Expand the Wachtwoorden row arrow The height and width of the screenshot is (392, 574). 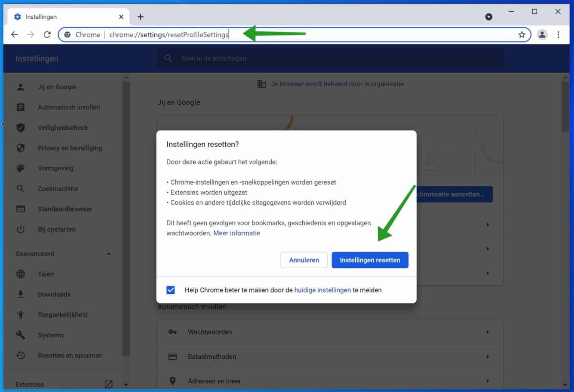488,332
